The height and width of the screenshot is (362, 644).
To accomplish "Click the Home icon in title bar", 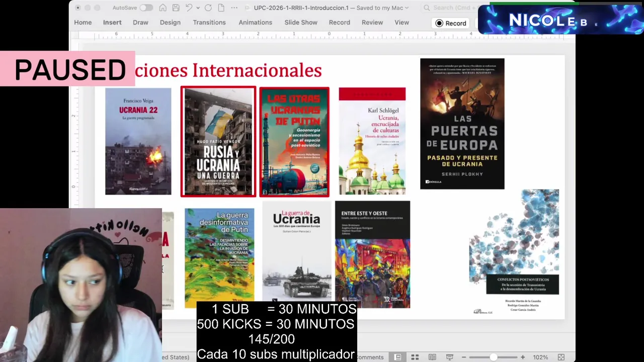I will point(163,8).
